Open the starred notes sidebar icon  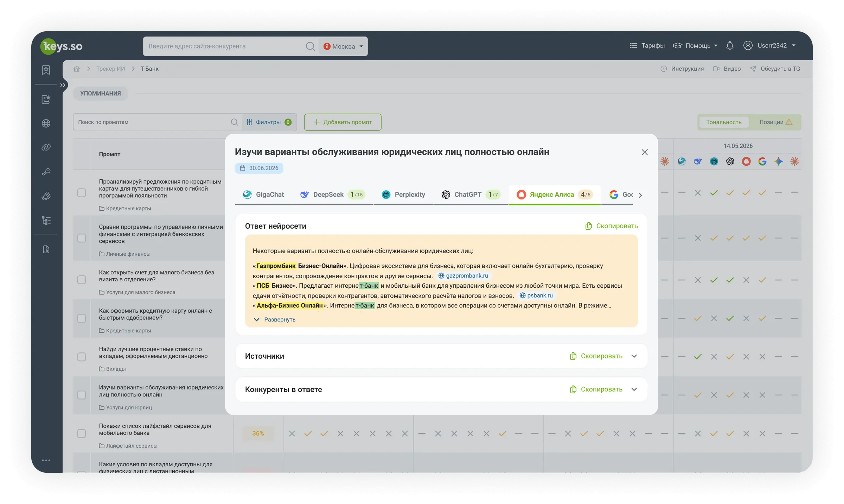pos(46,99)
